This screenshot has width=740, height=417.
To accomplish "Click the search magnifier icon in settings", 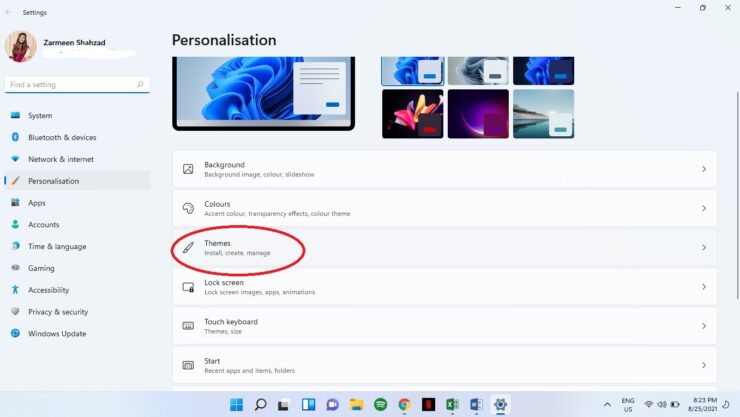I will tap(140, 85).
